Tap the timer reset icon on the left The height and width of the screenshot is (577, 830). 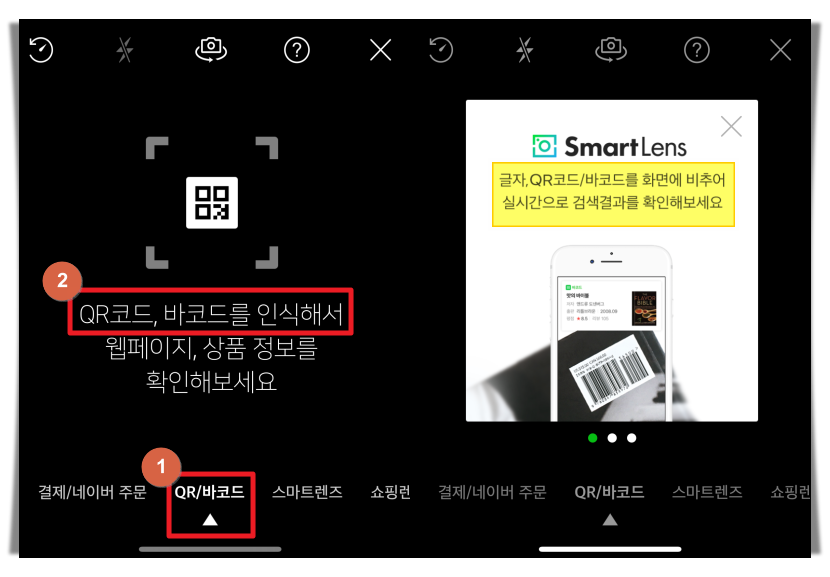[40, 49]
